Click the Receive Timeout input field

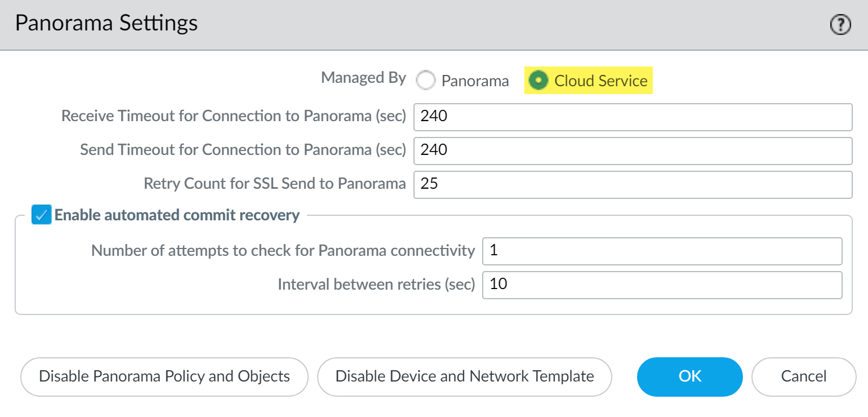click(632, 117)
